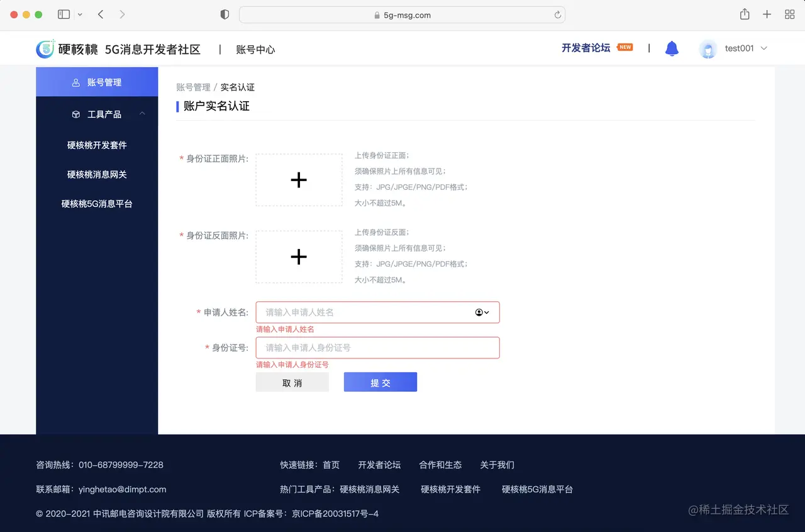Viewport: 805px width, 532px height.
Task: Click 账号中心 in the header
Action: tap(255, 50)
